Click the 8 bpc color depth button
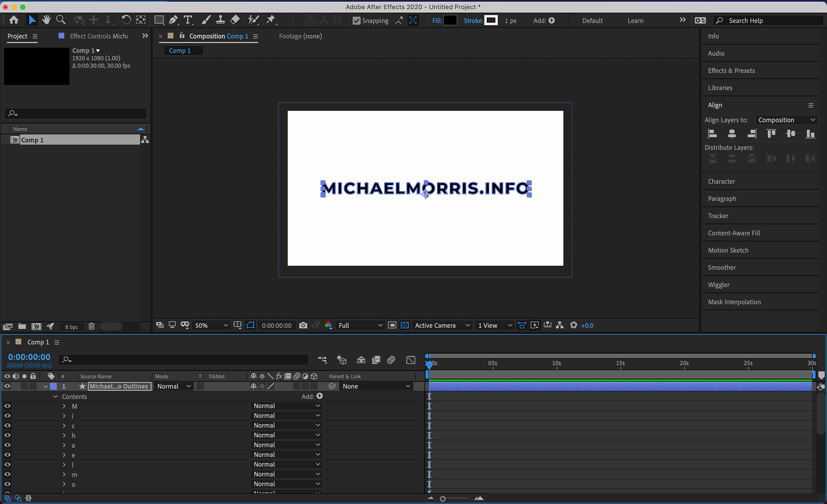 pos(72,327)
